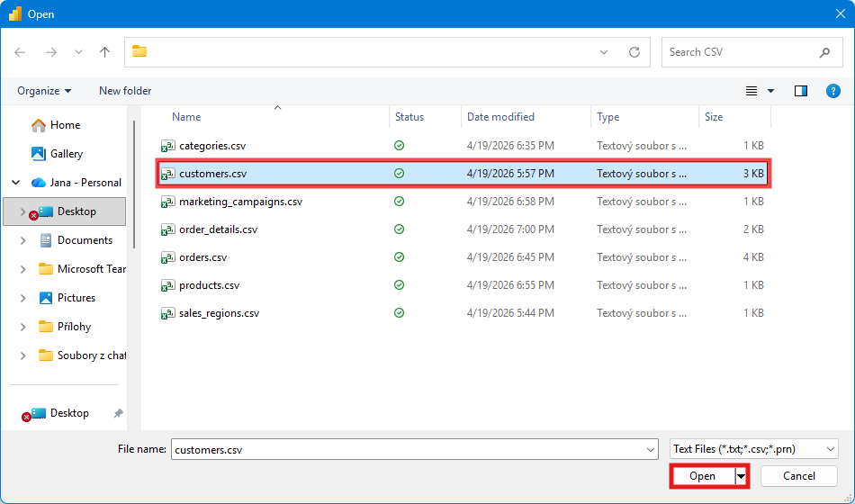The height and width of the screenshot is (504, 855).
Task: Expand the Přílohy tree node
Action: (22, 328)
